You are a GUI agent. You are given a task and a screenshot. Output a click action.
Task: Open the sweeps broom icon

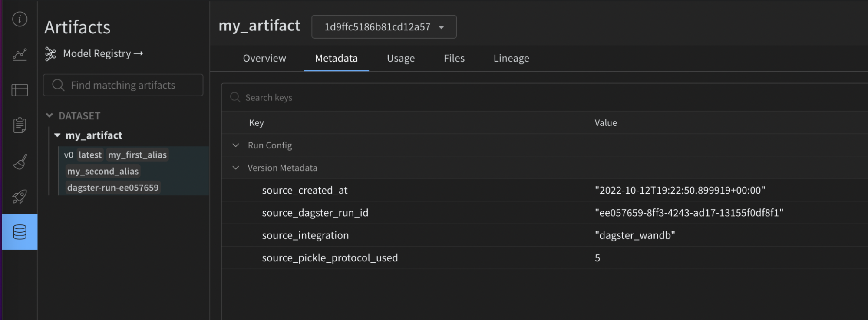click(x=20, y=162)
